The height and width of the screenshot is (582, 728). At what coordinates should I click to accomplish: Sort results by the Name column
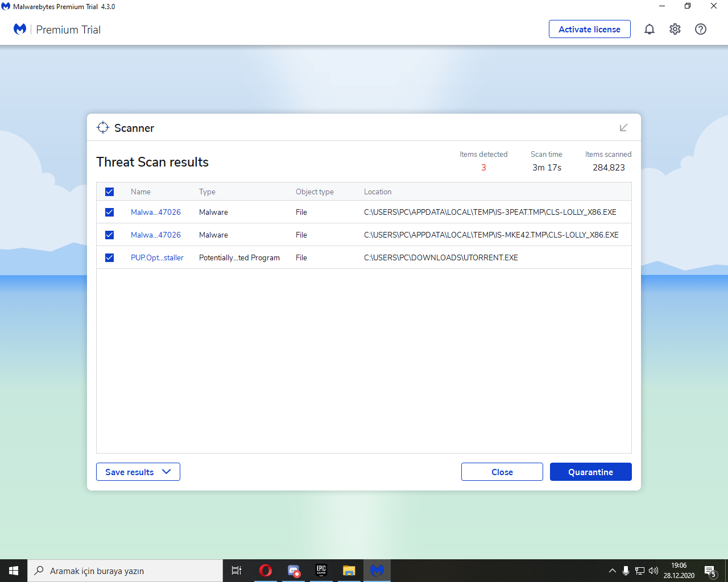click(140, 192)
